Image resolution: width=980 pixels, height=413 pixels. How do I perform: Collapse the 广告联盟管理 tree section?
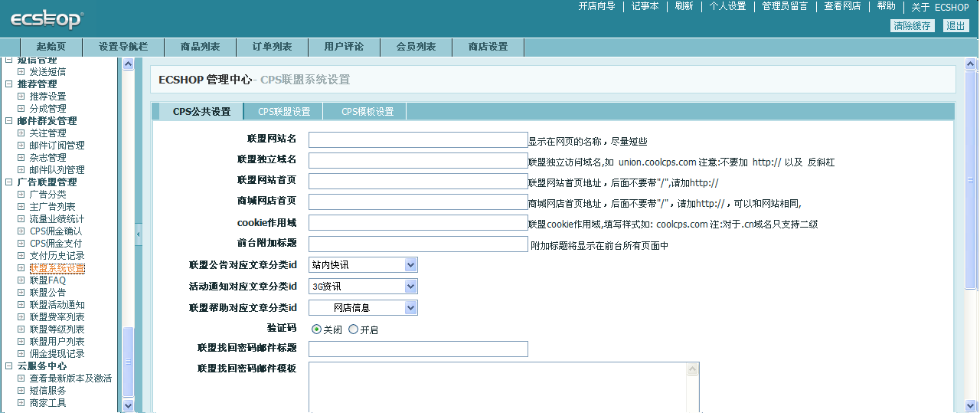8,182
